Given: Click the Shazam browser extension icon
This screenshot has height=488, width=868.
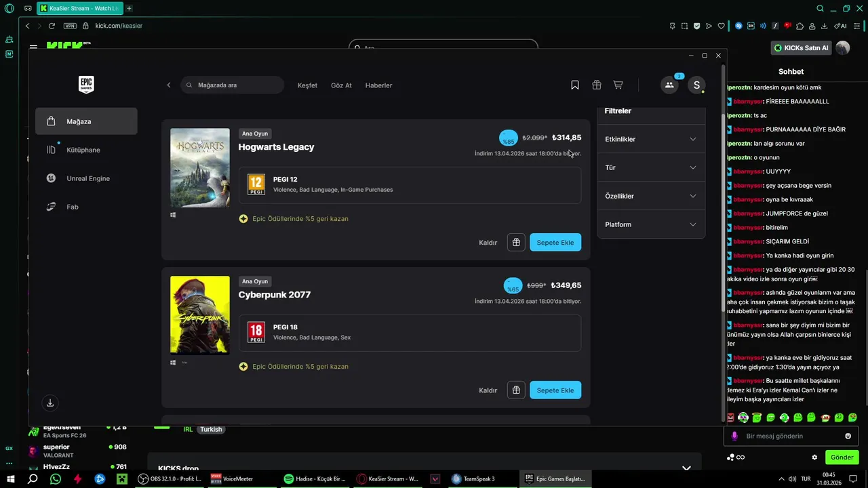Looking at the screenshot, I should point(738,26).
